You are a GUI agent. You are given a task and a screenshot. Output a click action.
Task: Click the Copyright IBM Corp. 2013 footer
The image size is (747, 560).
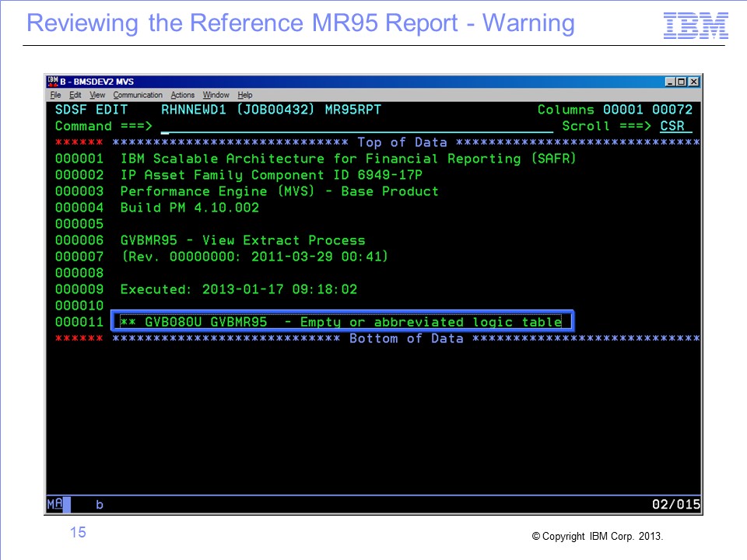point(598,536)
